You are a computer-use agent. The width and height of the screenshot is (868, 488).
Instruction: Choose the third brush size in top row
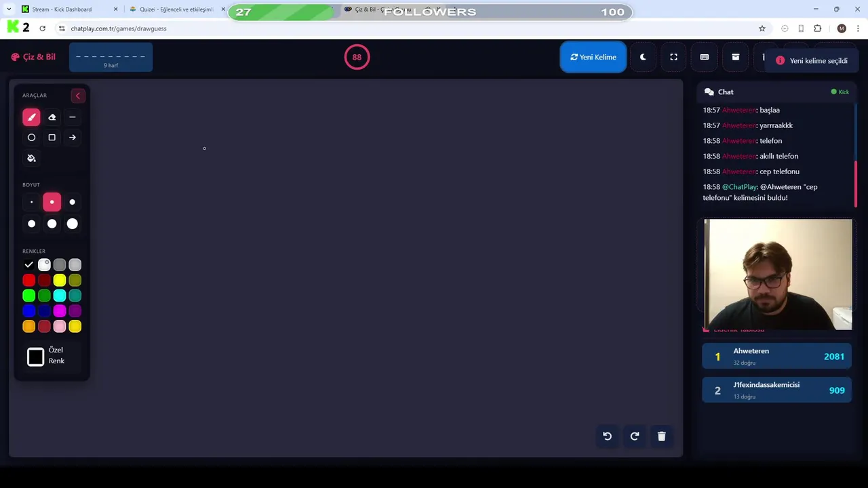(73, 202)
